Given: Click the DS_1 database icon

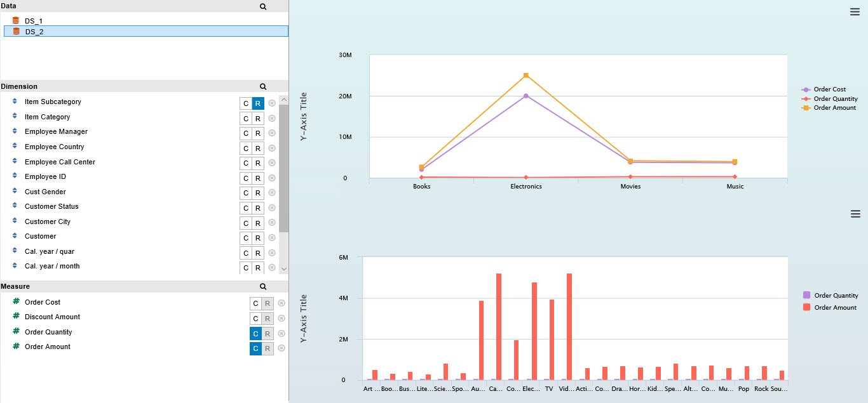Looking at the screenshot, I should [16, 21].
